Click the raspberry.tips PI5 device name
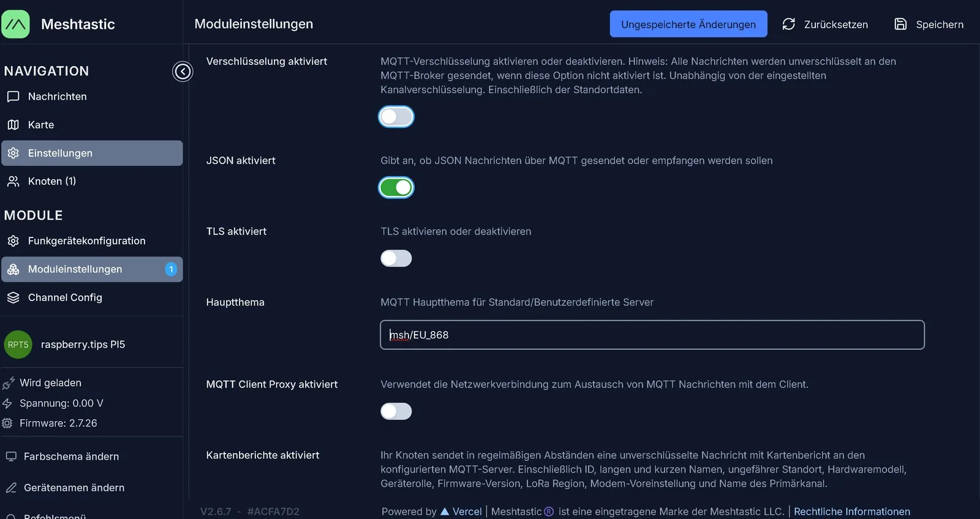 pyautogui.click(x=83, y=345)
